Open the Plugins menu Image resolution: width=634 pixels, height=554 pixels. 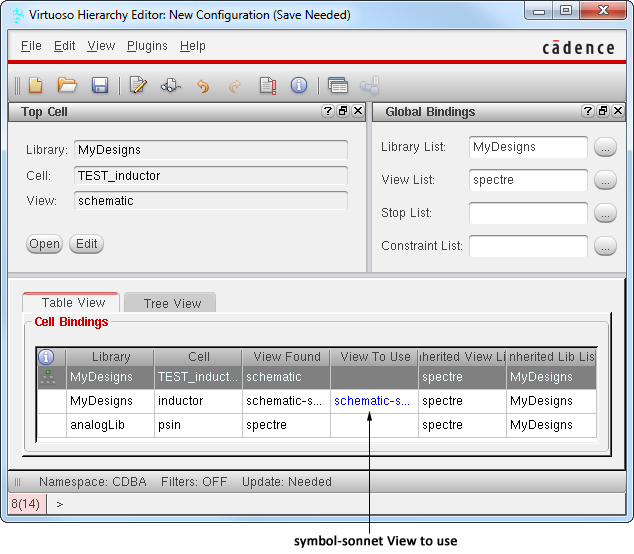148,46
